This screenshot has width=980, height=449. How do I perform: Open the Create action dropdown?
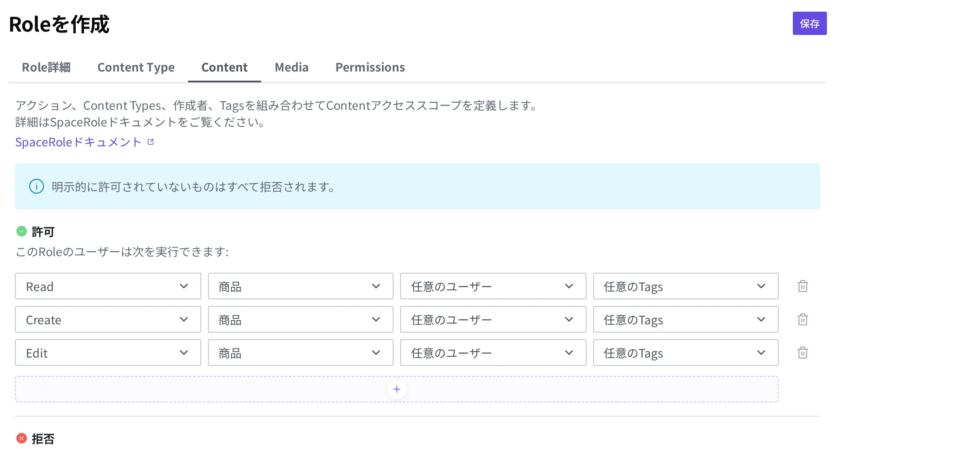pyautogui.click(x=108, y=319)
